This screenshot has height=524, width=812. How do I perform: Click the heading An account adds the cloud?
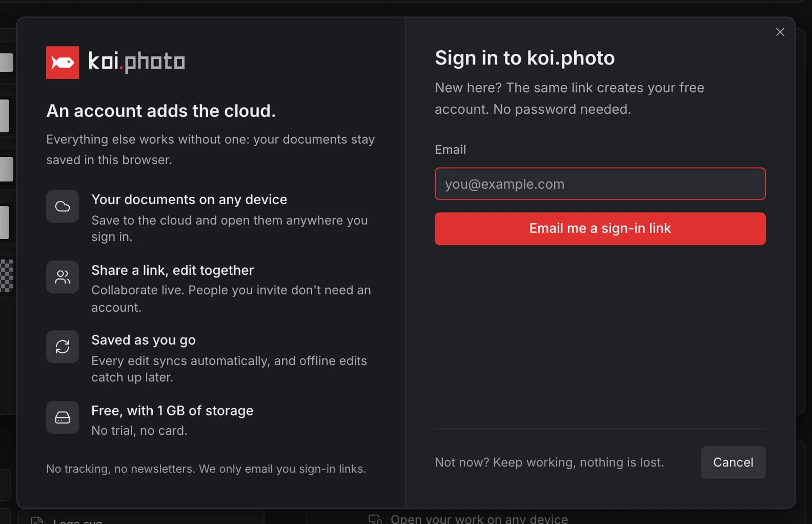[x=161, y=111]
